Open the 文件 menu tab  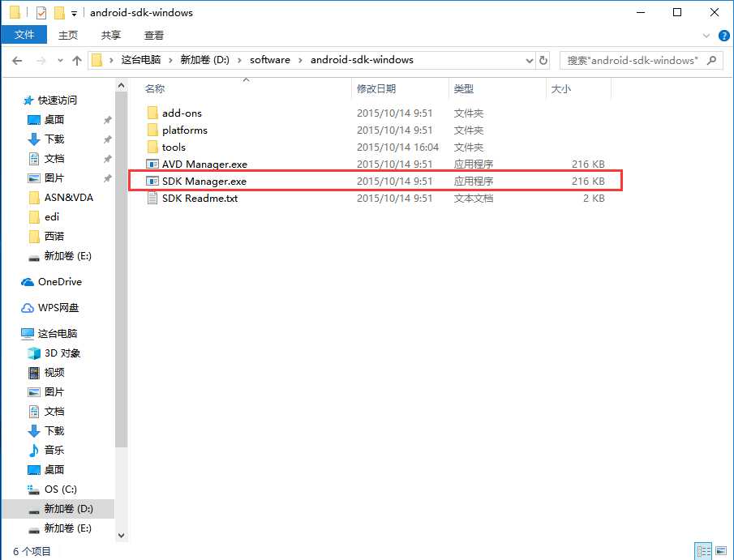(24, 35)
